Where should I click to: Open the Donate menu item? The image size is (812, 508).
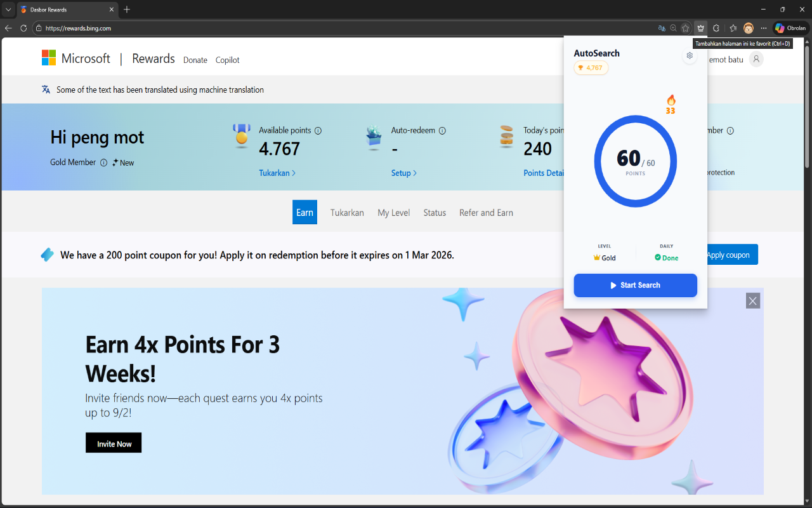195,60
